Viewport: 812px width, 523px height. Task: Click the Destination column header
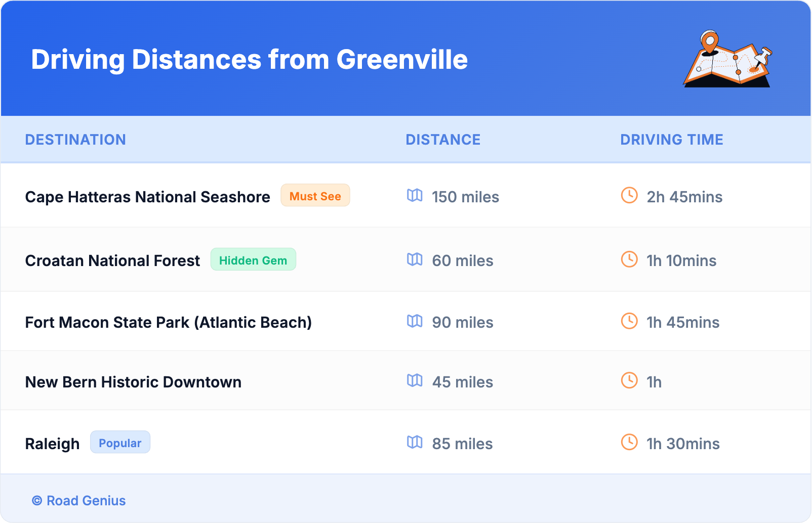[75, 140]
